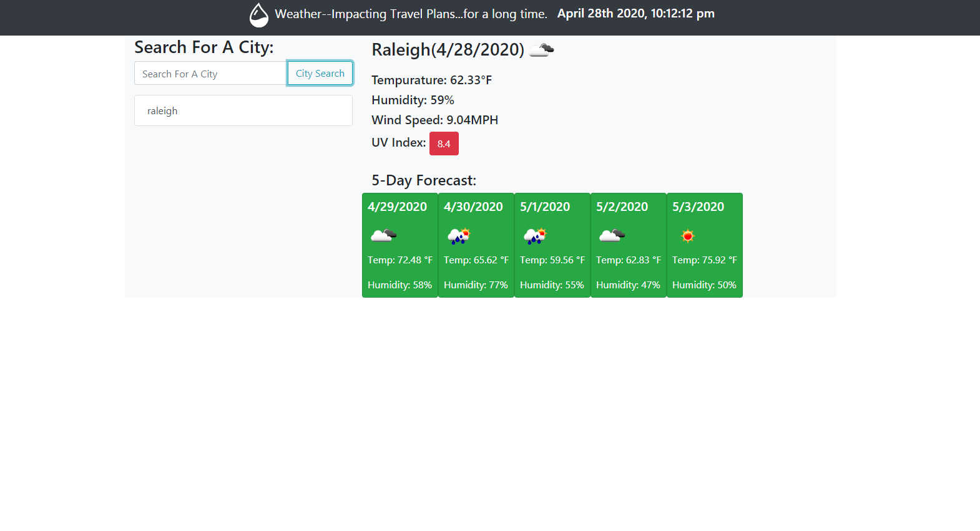Click the rain icon on 4/30/2020 card
980x531 pixels.
pos(459,236)
